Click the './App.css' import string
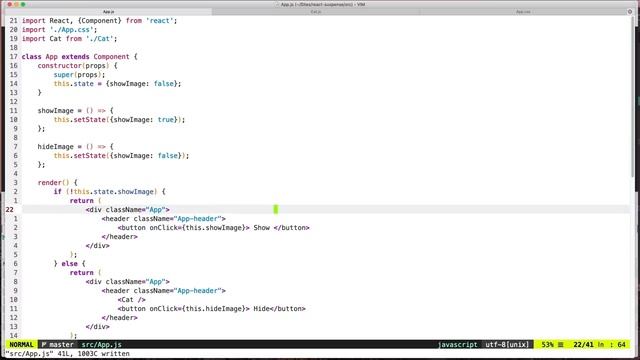This screenshot has width=640, height=360. click(x=71, y=29)
